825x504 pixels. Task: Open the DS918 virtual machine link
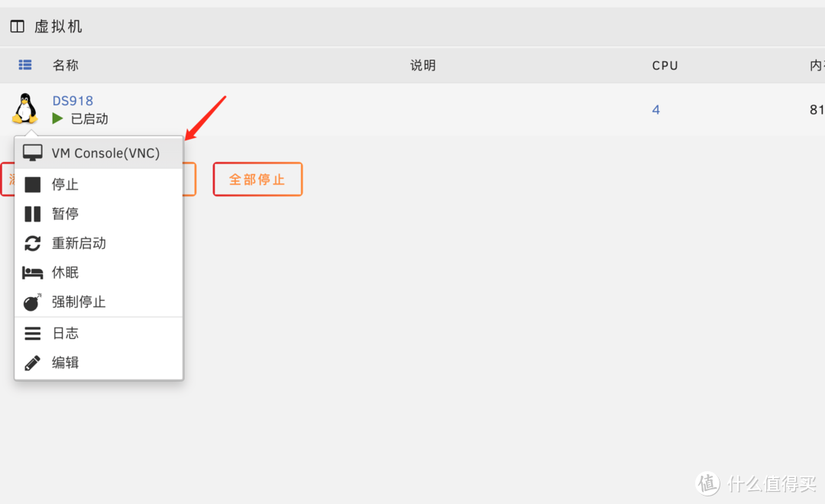73,100
